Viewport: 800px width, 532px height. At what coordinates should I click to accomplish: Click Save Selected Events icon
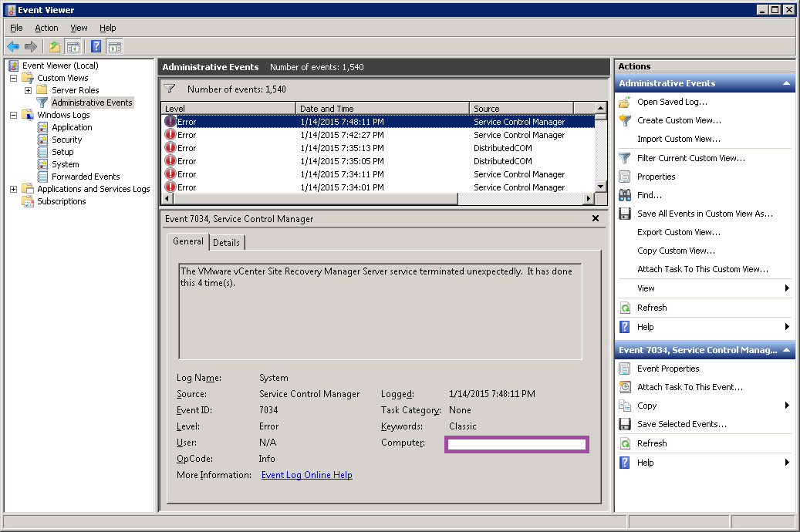pos(625,424)
